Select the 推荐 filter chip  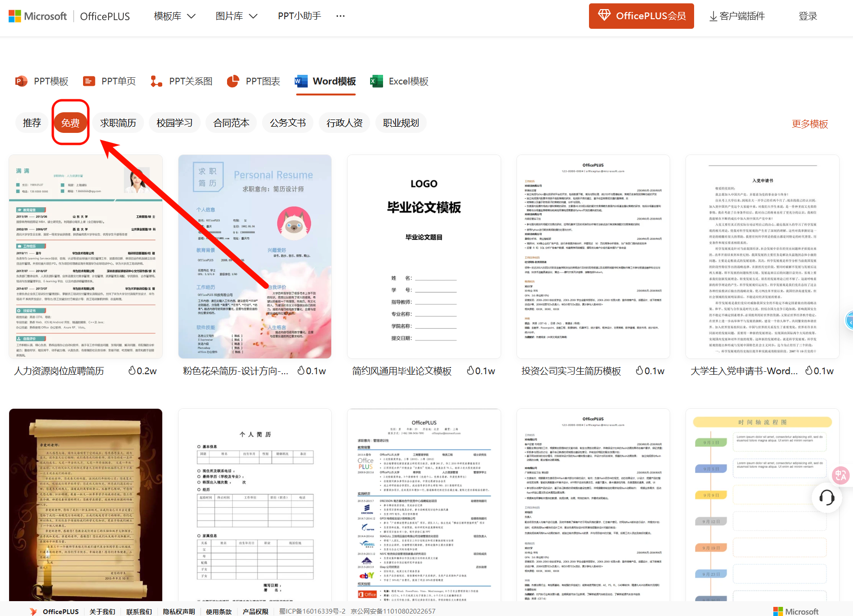click(32, 123)
